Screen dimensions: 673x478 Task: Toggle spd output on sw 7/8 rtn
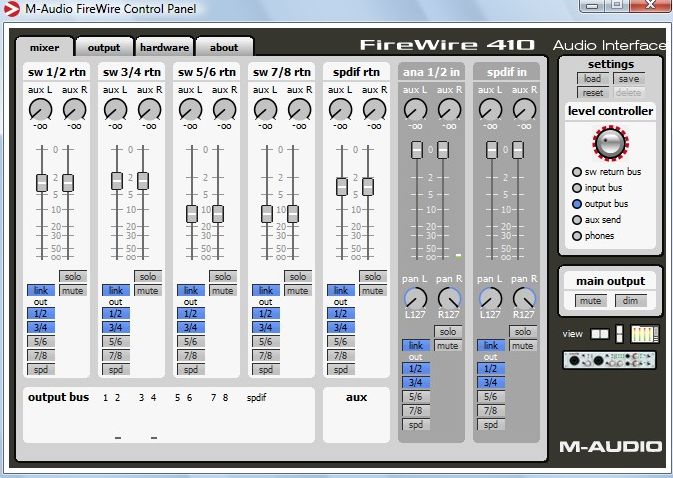pos(266,369)
